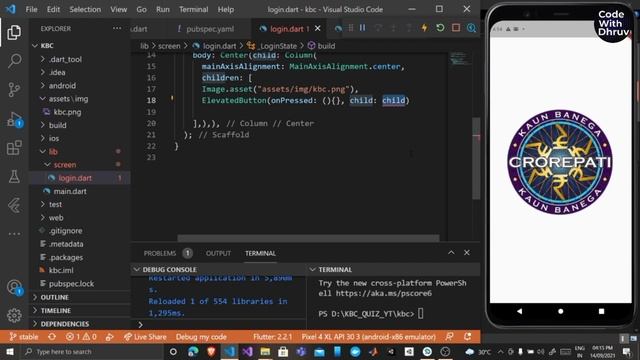The width and height of the screenshot is (640, 360).
Task: Open the Flutter activity bar icon
Action: coord(14,205)
